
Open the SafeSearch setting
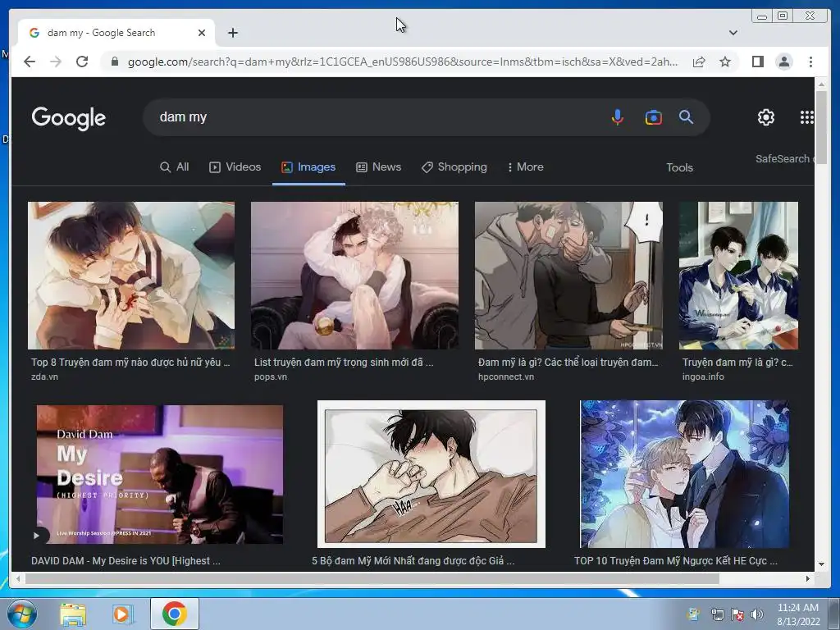(x=784, y=158)
